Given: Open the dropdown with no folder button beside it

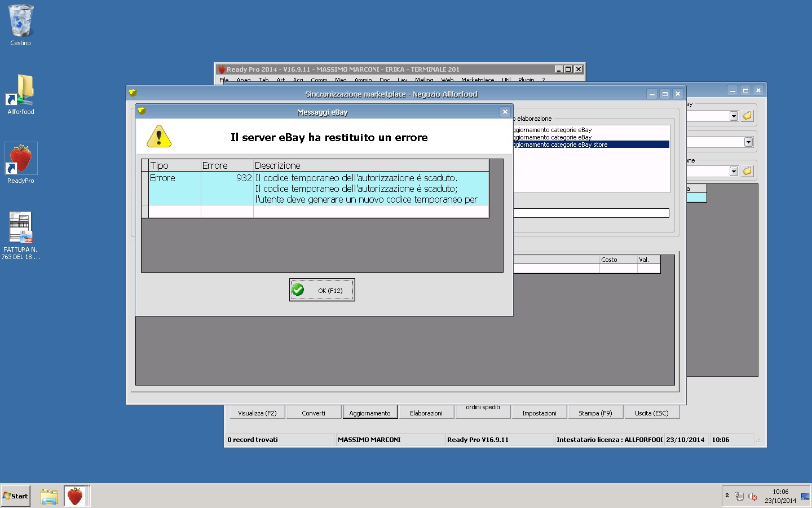Looking at the screenshot, I should click(x=748, y=142).
